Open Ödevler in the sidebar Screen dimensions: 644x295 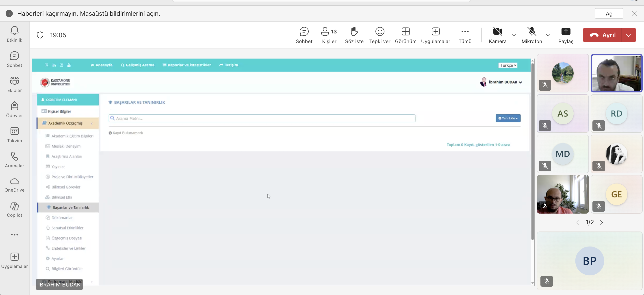15,110
